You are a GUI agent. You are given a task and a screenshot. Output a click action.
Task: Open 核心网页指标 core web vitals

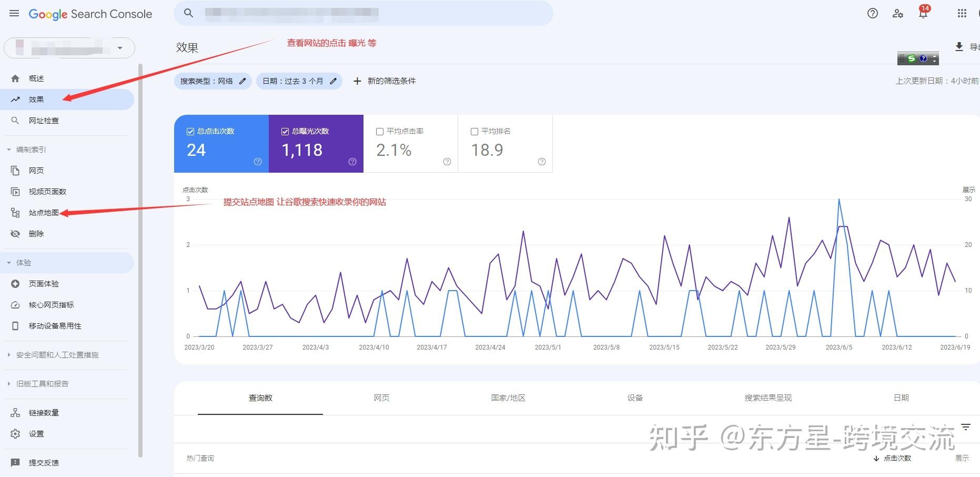50,304
